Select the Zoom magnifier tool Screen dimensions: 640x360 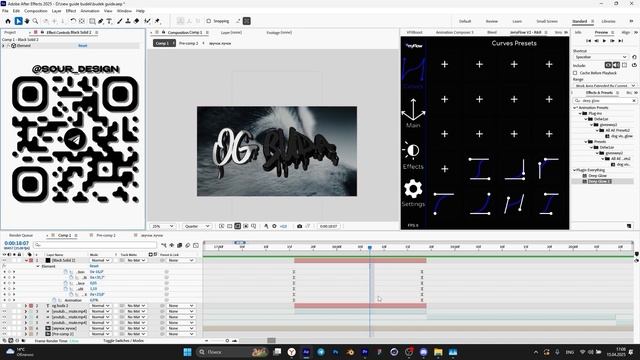coord(36,21)
